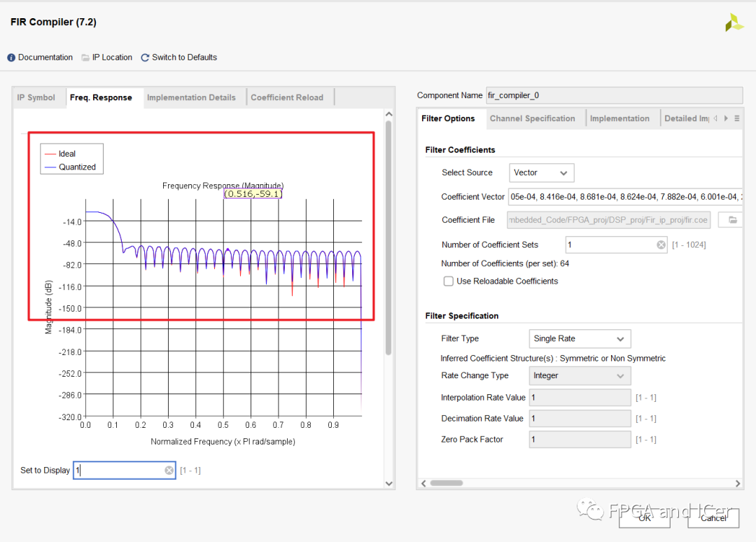The height and width of the screenshot is (542, 756).
Task: Enable Use Reloadable Coefficients
Action: pos(449,281)
